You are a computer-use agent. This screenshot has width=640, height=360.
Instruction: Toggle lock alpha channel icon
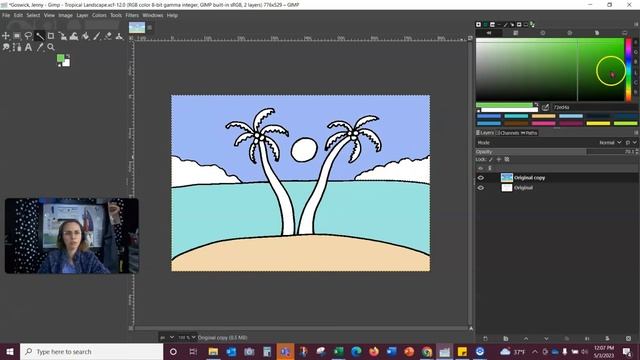click(507, 159)
